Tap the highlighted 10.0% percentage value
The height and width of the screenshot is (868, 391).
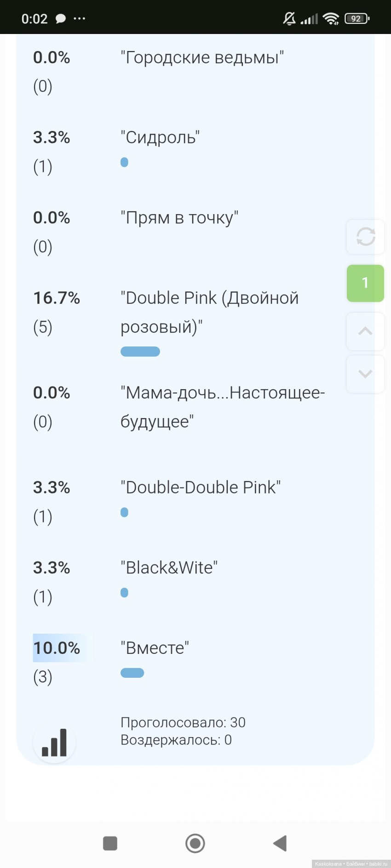[x=56, y=648]
